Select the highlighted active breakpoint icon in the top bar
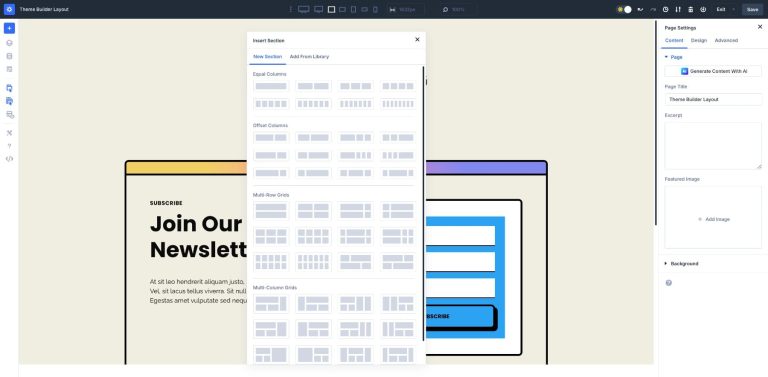This screenshot has height=377, width=768. [332, 9]
